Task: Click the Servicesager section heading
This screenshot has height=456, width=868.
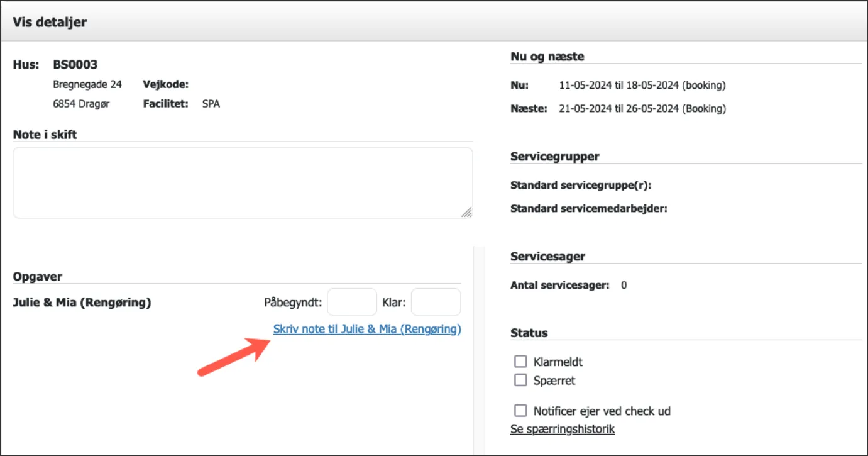Action: click(547, 256)
